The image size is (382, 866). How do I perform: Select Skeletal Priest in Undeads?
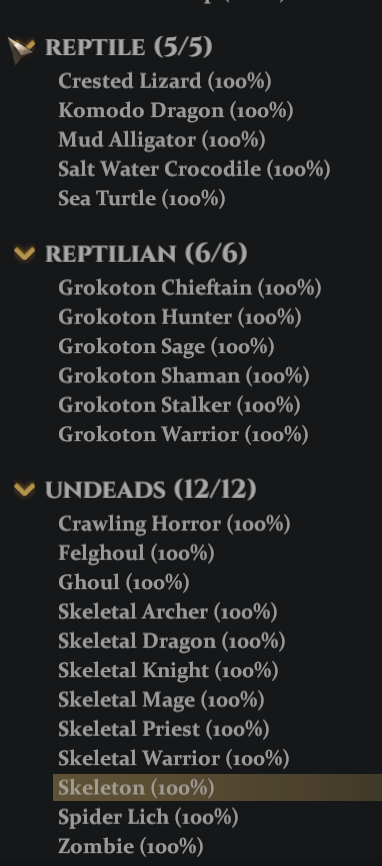pos(164,729)
